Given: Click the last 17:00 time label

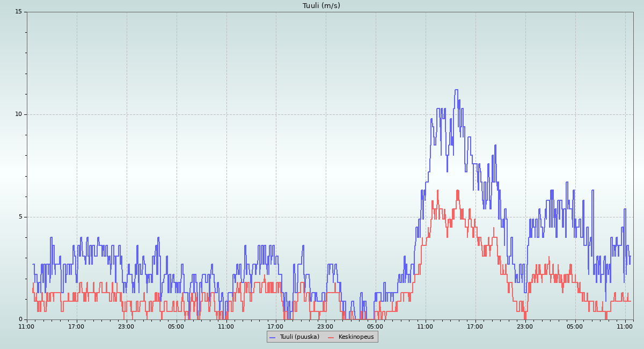Looking at the screenshot, I should click(x=475, y=326).
